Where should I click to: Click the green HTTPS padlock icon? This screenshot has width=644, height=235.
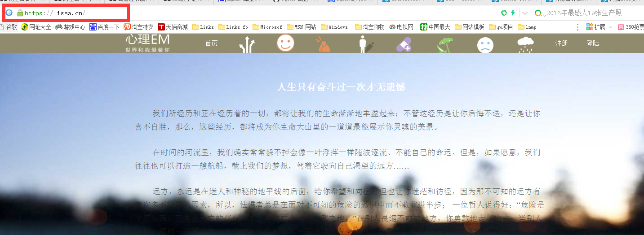click(20, 13)
